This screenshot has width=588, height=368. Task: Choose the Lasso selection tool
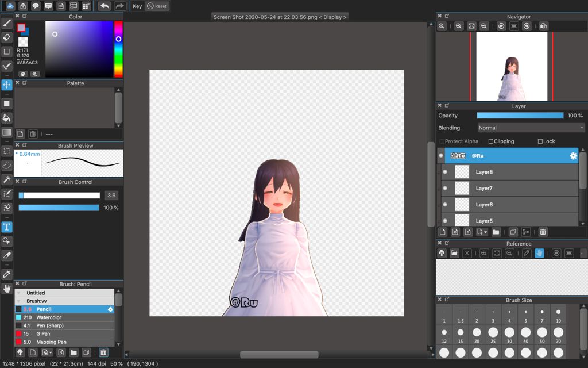click(7, 165)
